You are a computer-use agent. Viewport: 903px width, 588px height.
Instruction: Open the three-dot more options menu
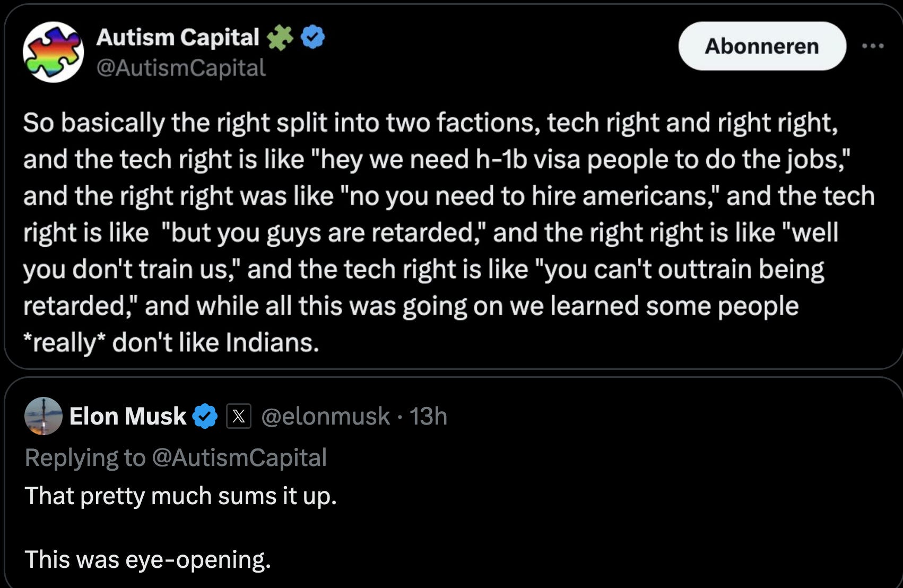coord(873,46)
